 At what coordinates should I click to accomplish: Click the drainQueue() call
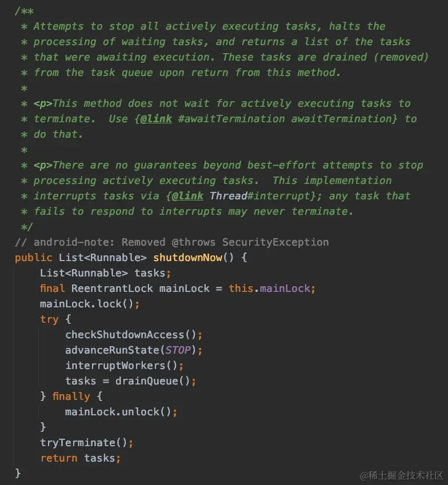[152, 381]
